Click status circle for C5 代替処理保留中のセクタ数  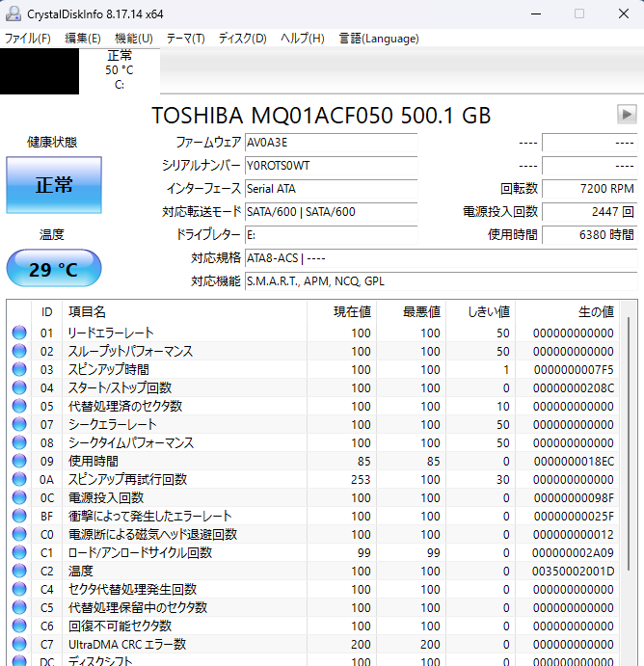[x=19, y=607]
